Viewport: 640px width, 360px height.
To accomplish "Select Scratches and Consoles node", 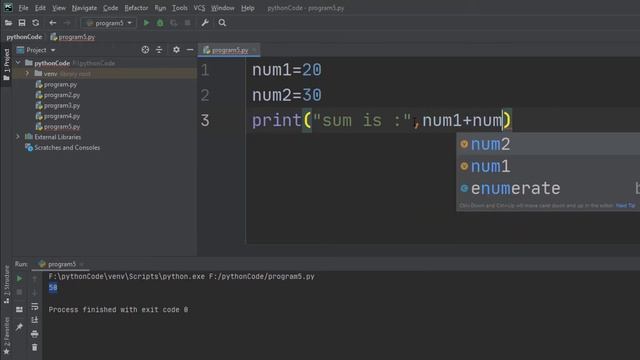I will 62,147.
